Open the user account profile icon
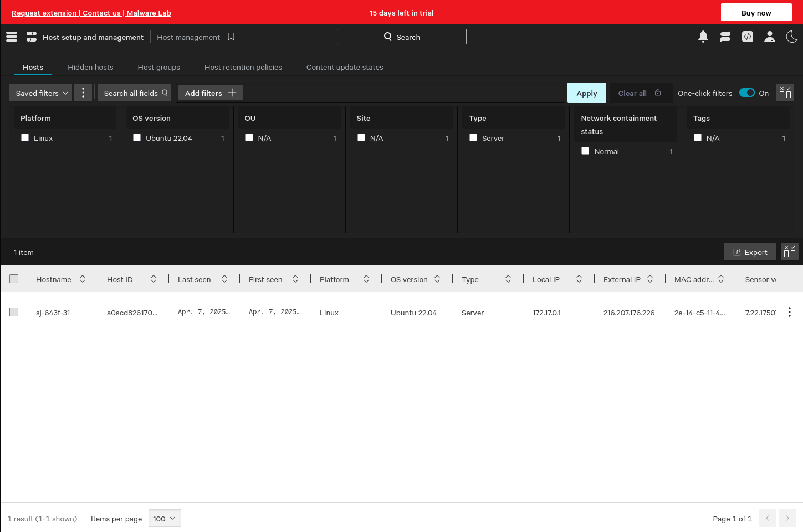The width and height of the screenshot is (803, 532). click(769, 37)
